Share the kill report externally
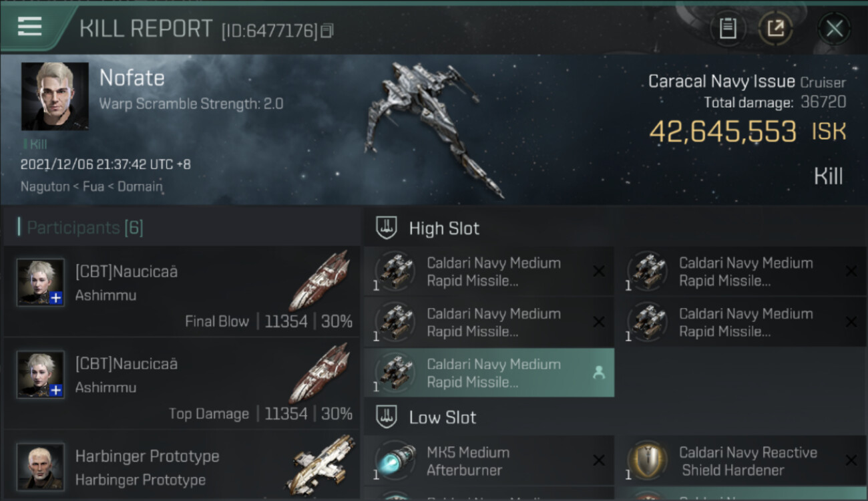Viewport: 868px width, 501px height. tap(776, 29)
